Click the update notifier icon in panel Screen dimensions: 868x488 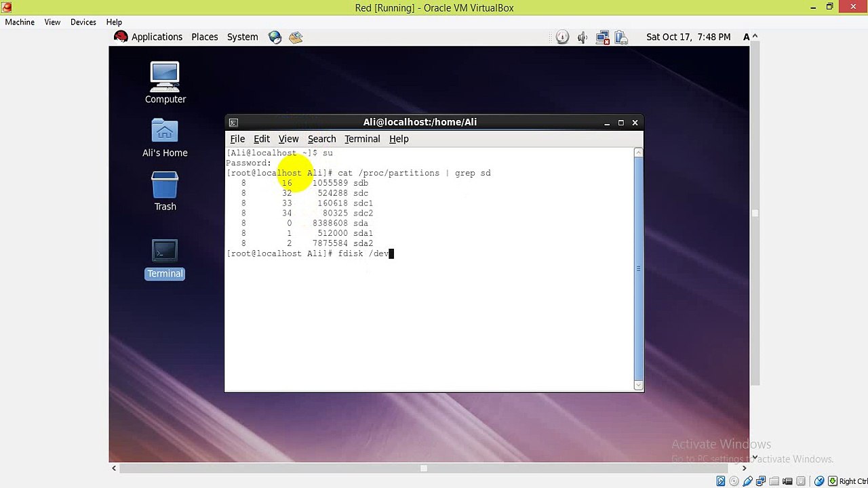coord(562,37)
